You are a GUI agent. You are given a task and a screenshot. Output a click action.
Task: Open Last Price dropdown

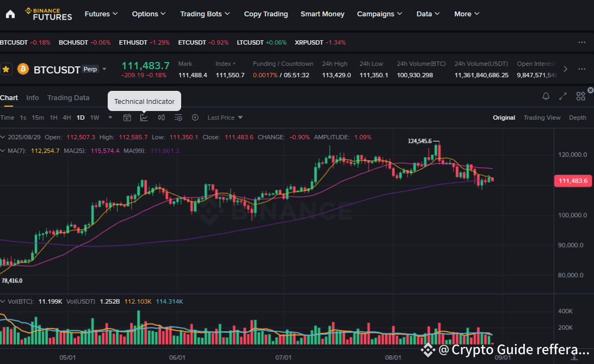[x=225, y=118]
